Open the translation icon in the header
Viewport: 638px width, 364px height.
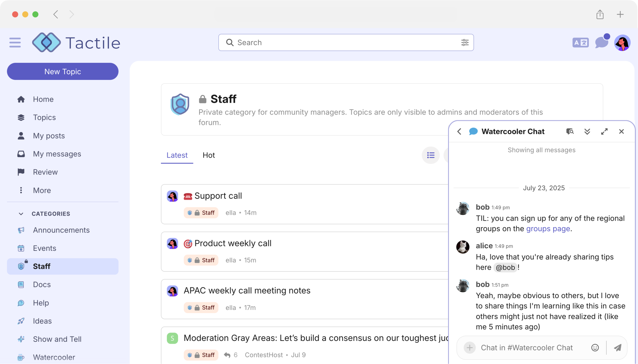[x=581, y=42]
